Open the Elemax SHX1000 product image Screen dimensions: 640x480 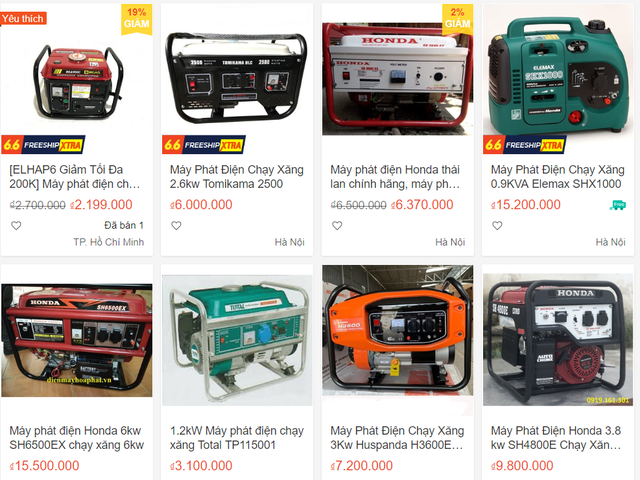coord(558,71)
